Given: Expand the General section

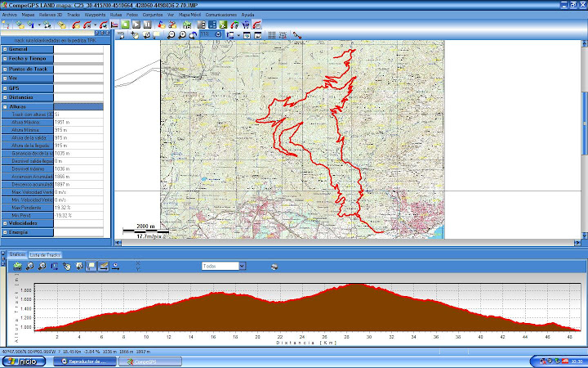Looking at the screenshot, I should coord(5,50).
